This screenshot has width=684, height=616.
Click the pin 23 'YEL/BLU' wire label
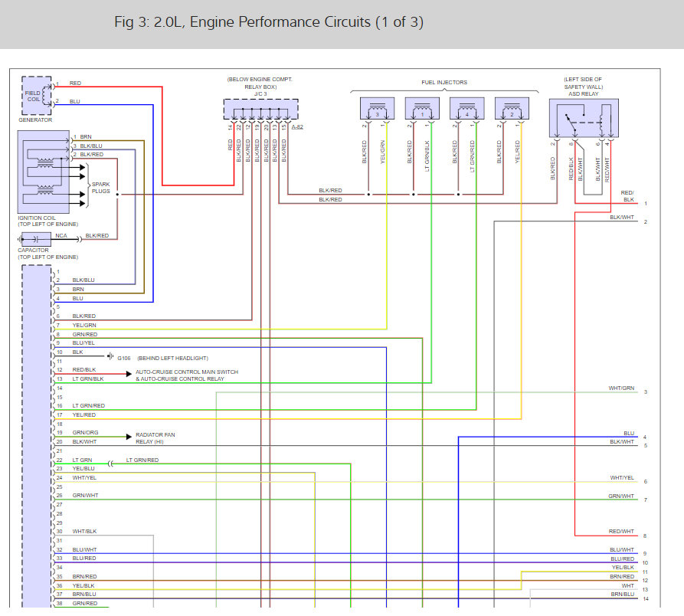coord(83,469)
